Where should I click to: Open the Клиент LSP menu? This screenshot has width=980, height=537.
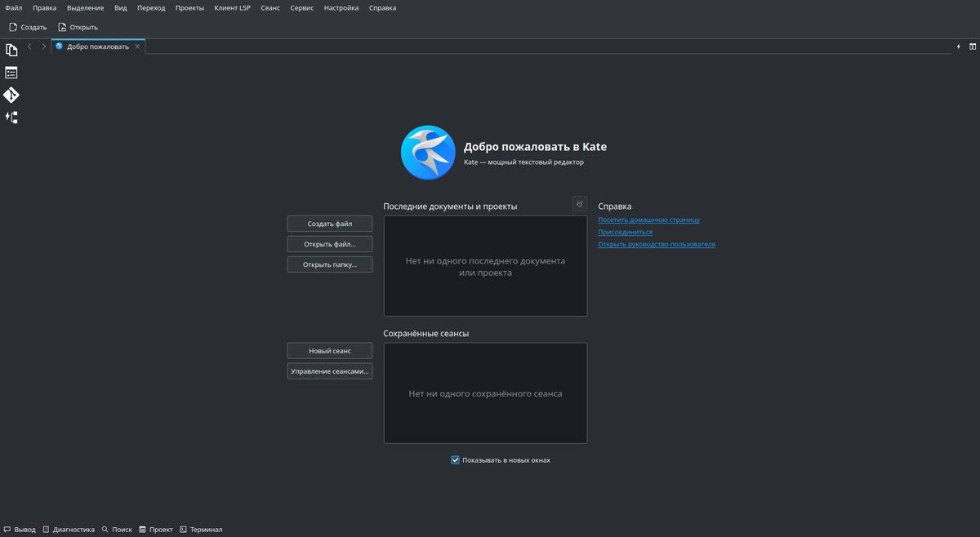pyautogui.click(x=233, y=7)
